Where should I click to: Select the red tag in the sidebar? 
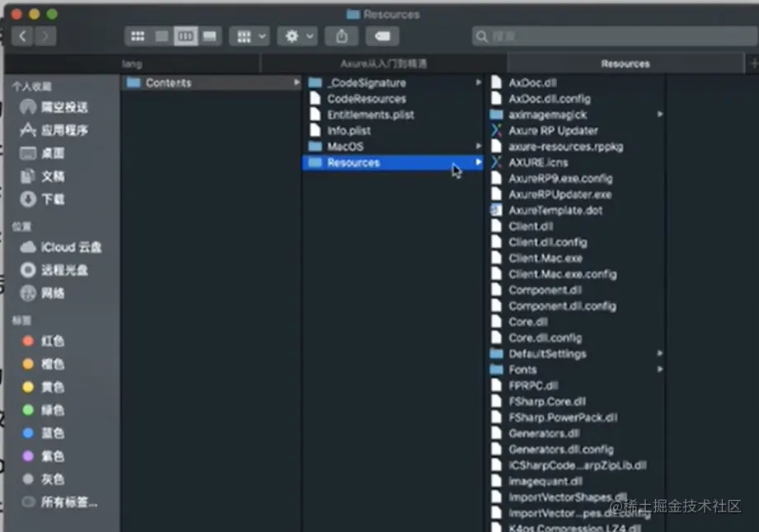[43, 341]
